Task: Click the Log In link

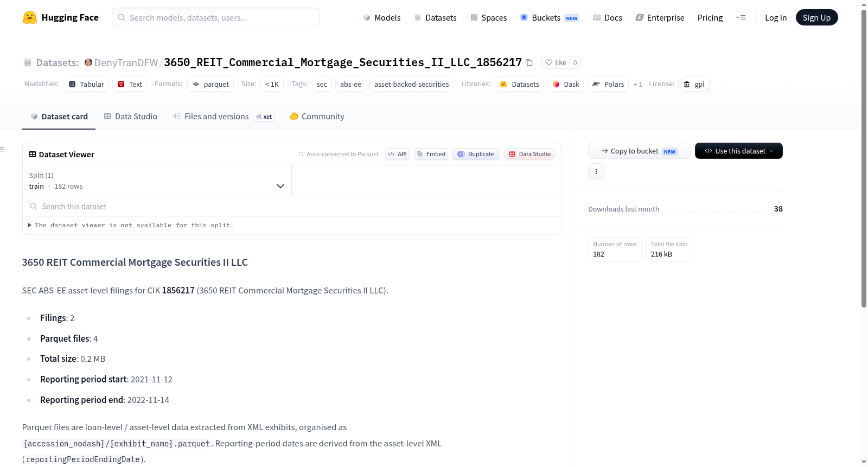Action: (x=776, y=17)
